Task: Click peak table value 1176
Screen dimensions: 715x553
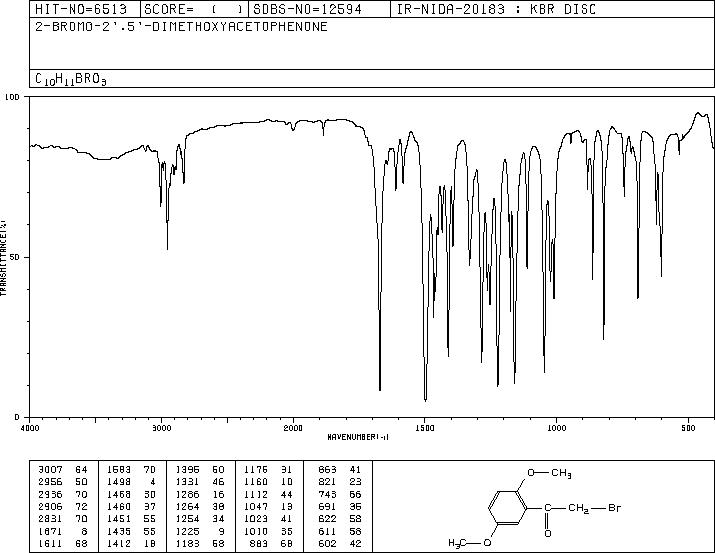Action: [x=256, y=469]
